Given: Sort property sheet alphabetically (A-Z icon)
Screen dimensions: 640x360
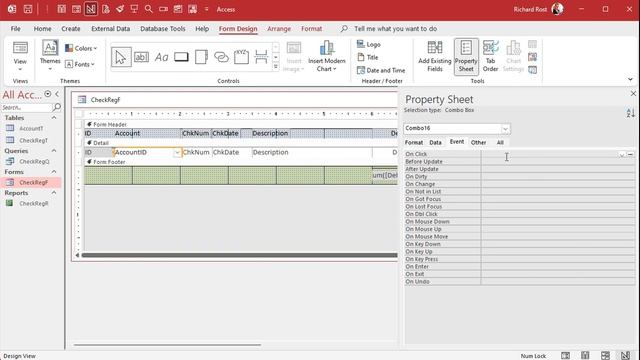Looking at the screenshot, I should [x=631, y=113].
